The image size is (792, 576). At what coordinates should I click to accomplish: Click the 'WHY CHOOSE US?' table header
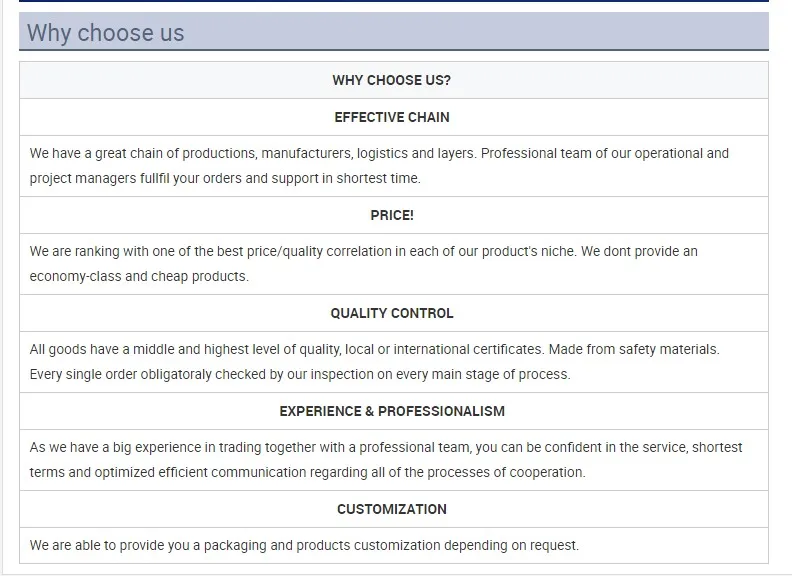click(x=392, y=80)
